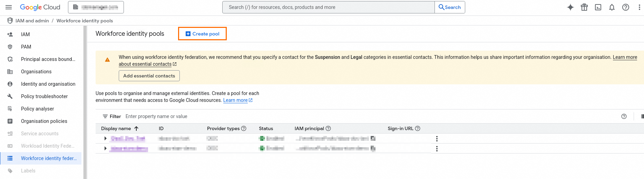Expand the first pool row
Screen dimensions: 644x179
(x=105, y=138)
